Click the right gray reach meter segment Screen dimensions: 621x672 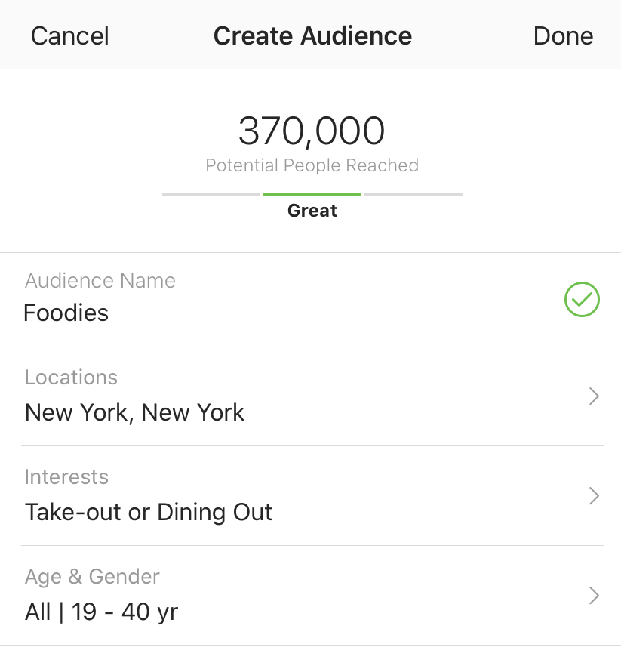(413, 194)
